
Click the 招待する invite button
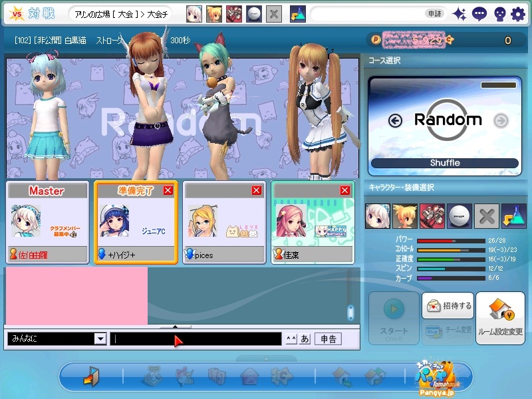click(x=448, y=306)
